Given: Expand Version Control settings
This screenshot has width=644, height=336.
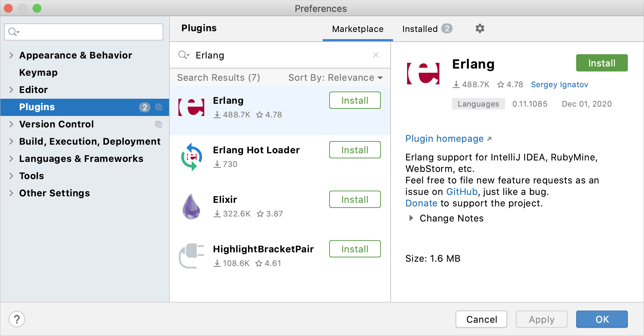Looking at the screenshot, I should 11,124.
